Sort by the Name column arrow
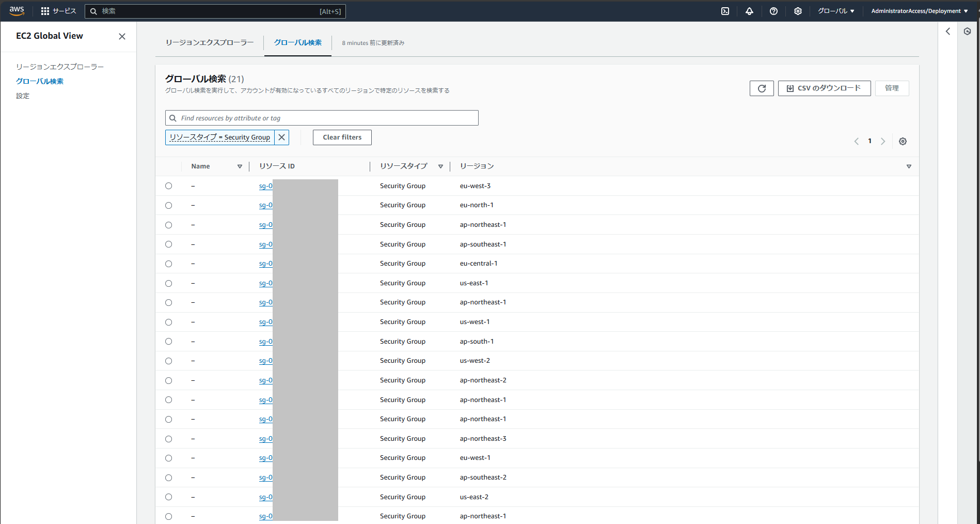This screenshot has width=980, height=524. pos(240,166)
